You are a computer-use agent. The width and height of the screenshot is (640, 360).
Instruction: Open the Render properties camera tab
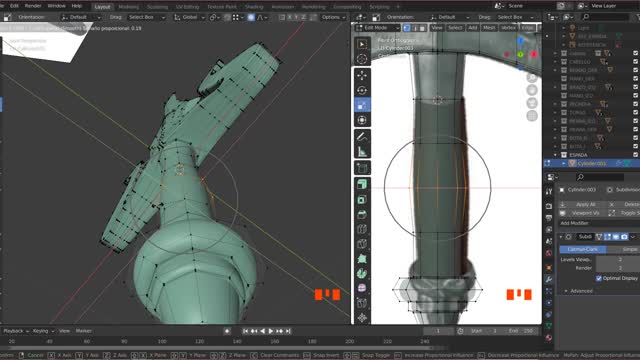(x=549, y=206)
